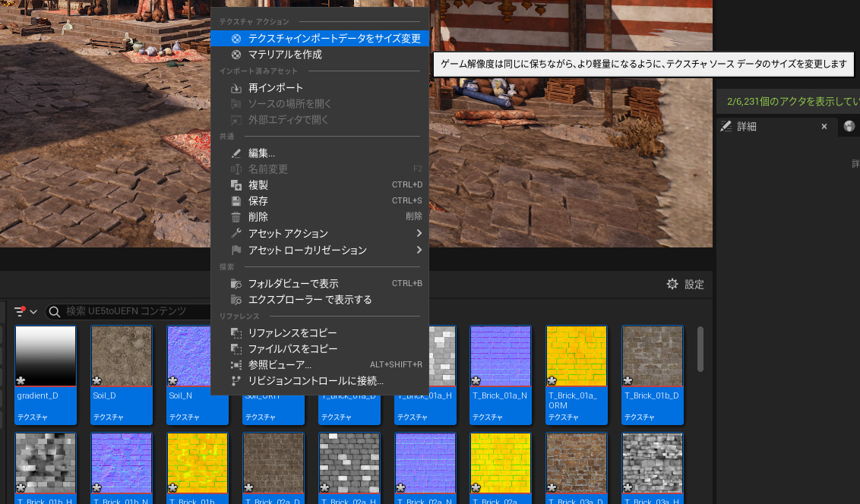Open the filter funnel icon in content browser
Image resolution: width=860 pixels, height=504 pixels.
18,310
